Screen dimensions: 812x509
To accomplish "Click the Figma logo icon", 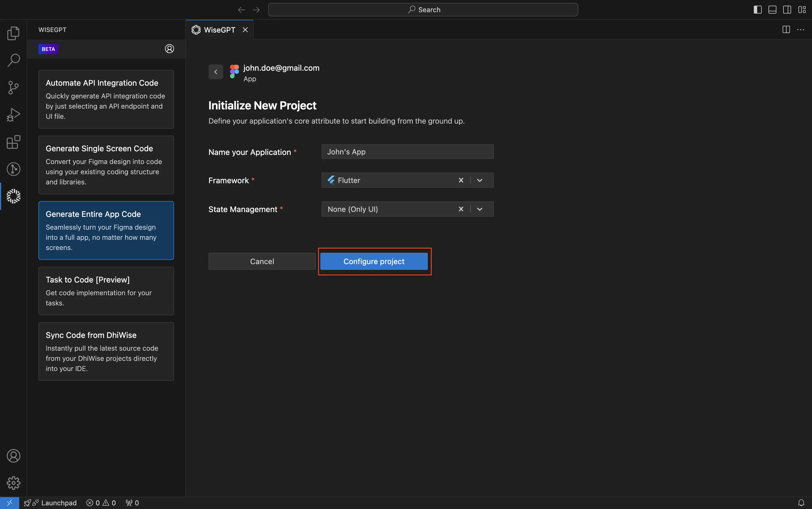I will 234,72.
